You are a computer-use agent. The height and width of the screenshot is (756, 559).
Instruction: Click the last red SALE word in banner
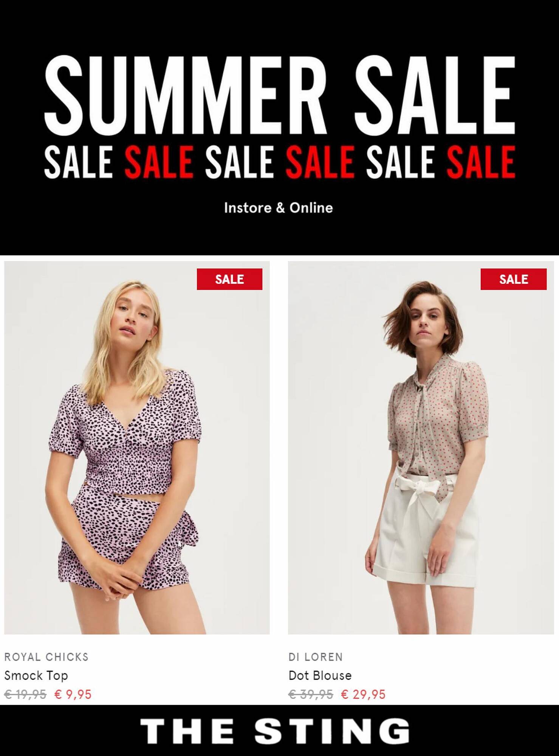[x=481, y=162]
